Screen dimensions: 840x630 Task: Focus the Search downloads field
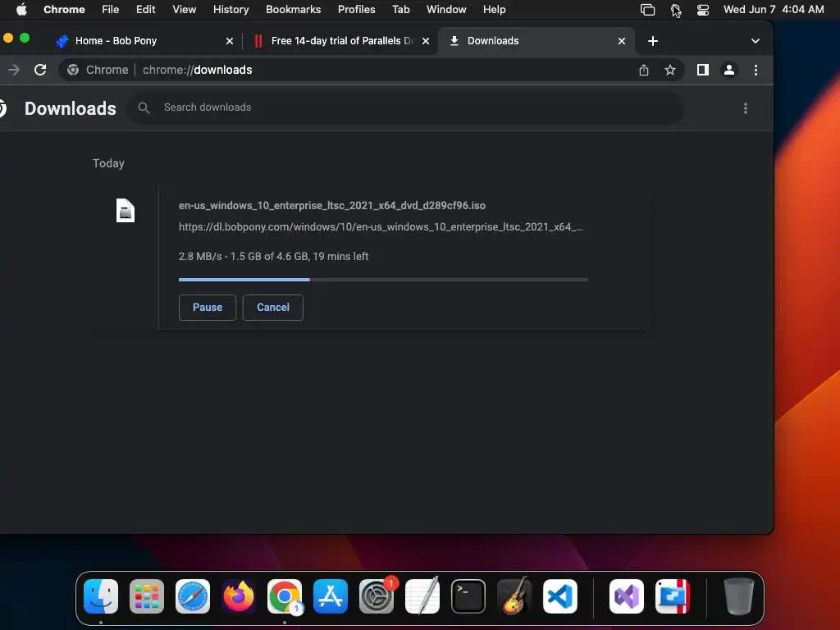pyautogui.click(x=405, y=107)
